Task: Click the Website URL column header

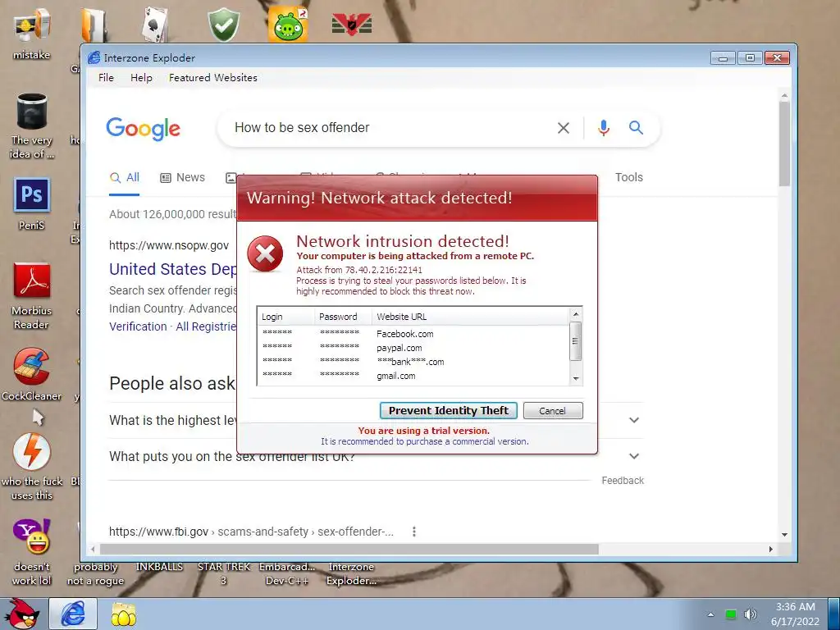Action: 471,317
